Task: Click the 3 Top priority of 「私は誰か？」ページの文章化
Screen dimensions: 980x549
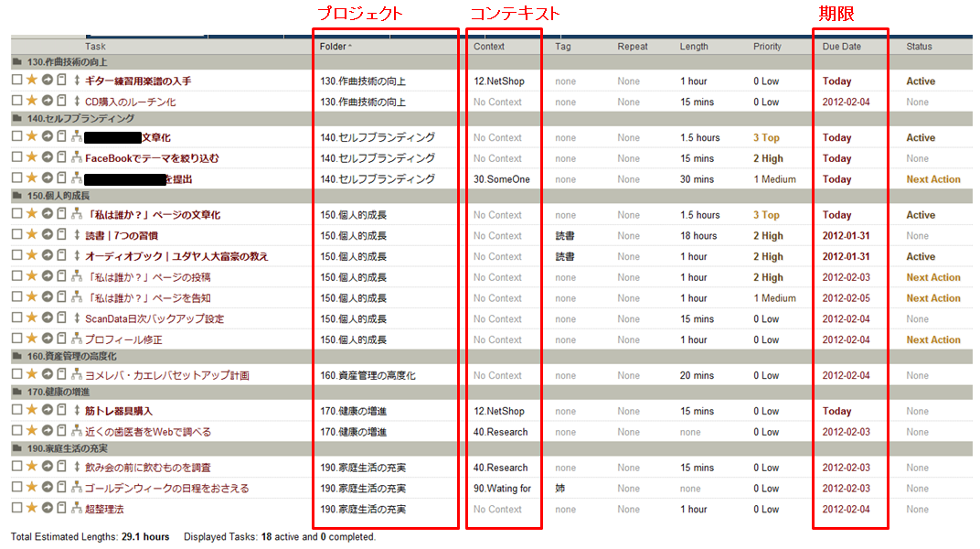Action: 766,215
